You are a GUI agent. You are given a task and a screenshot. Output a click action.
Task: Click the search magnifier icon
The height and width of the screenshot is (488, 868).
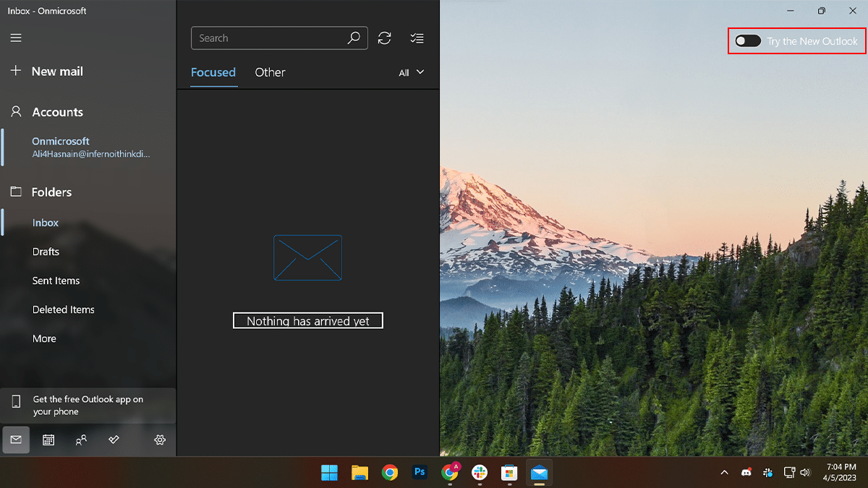pos(354,38)
